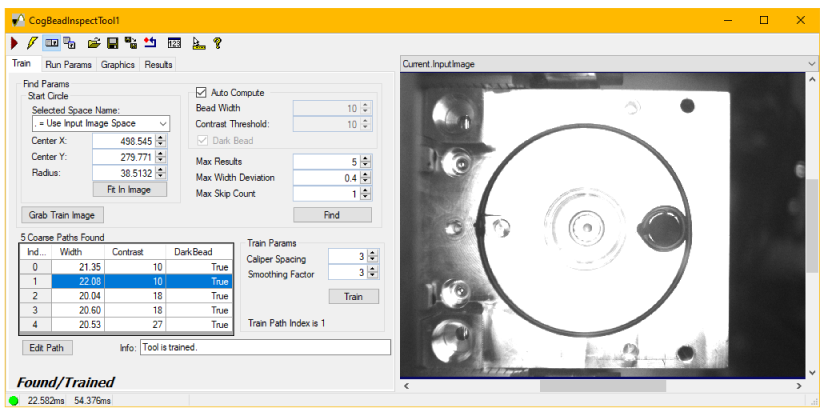The image size is (824, 412).
Task: Click the Max Results value field
Action: [x=327, y=161]
